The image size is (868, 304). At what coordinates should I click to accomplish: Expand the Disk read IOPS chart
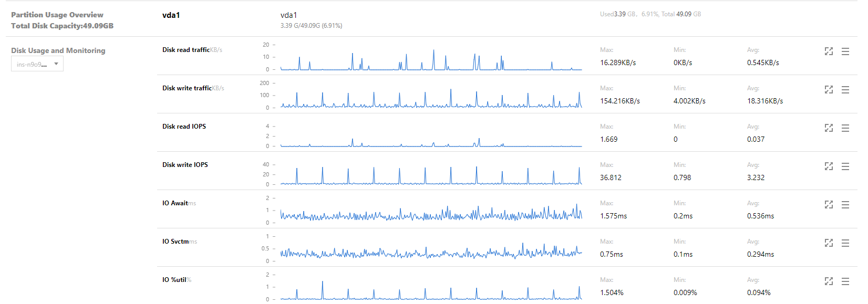pyautogui.click(x=829, y=128)
